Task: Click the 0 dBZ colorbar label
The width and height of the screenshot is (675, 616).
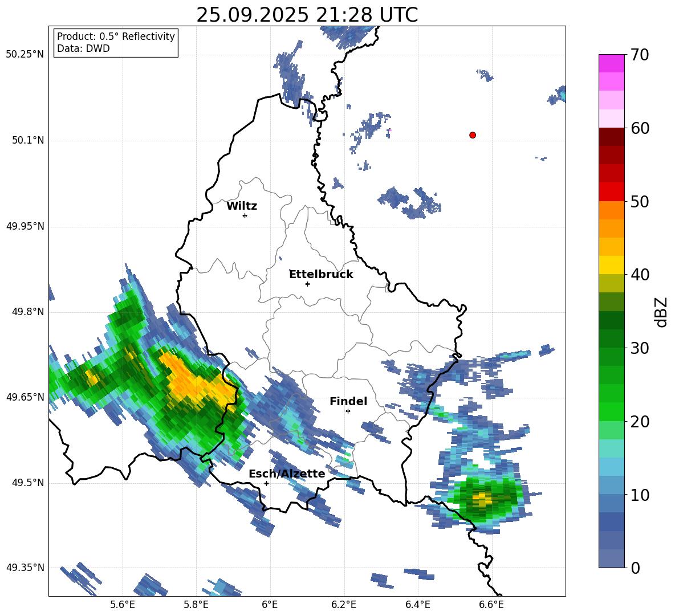Action: (x=635, y=568)
